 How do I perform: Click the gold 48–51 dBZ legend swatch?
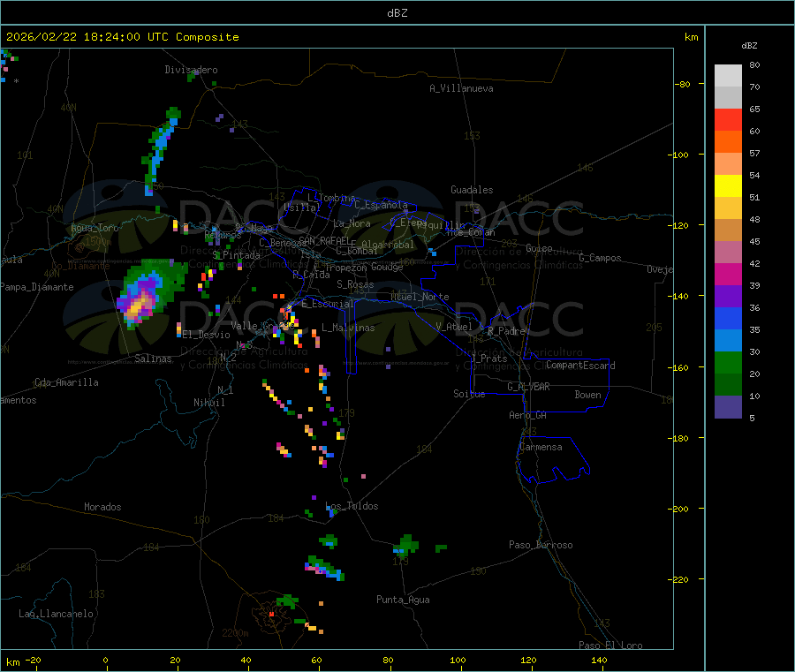(x=728, y=208)
